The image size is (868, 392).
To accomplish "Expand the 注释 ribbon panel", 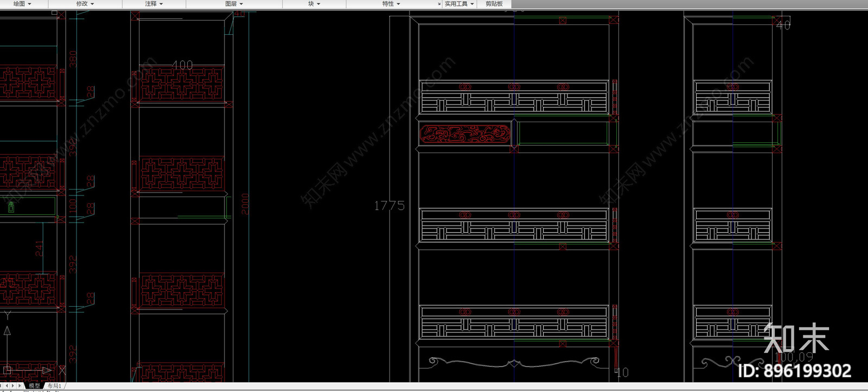I will [x=154, y=4].
